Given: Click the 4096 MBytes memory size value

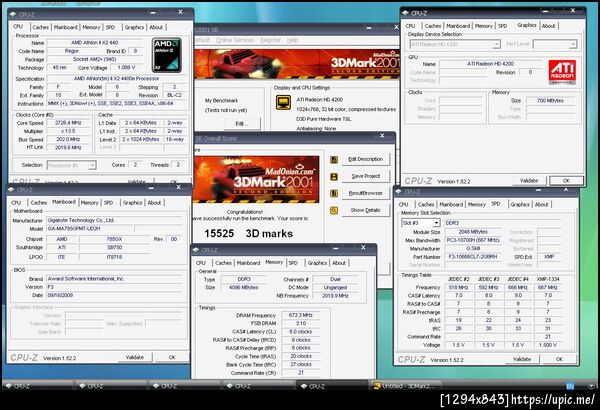Looking at the screenshot, I should [244, 287].
